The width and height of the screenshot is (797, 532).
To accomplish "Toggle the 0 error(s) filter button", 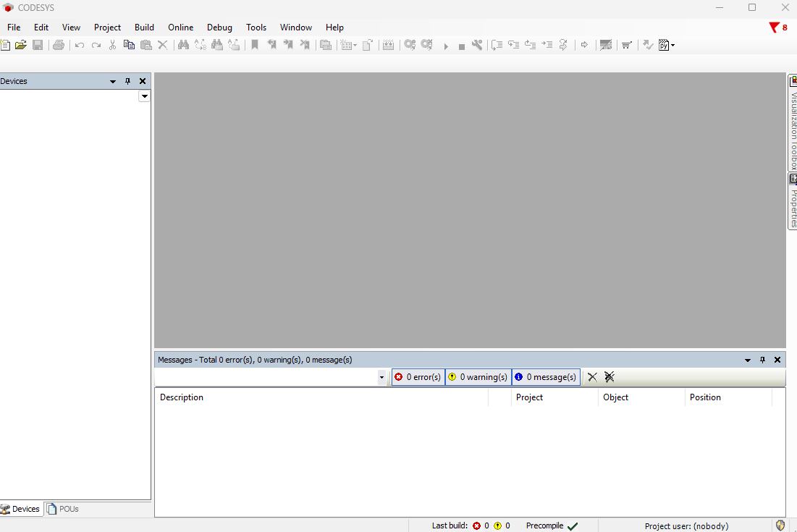I will coord(418,377).
